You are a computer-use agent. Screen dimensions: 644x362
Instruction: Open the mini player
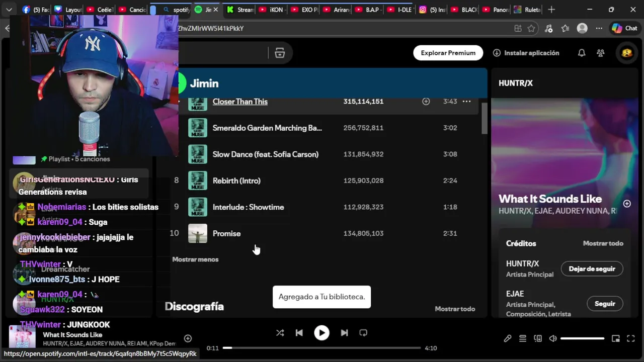pos(615,339)
